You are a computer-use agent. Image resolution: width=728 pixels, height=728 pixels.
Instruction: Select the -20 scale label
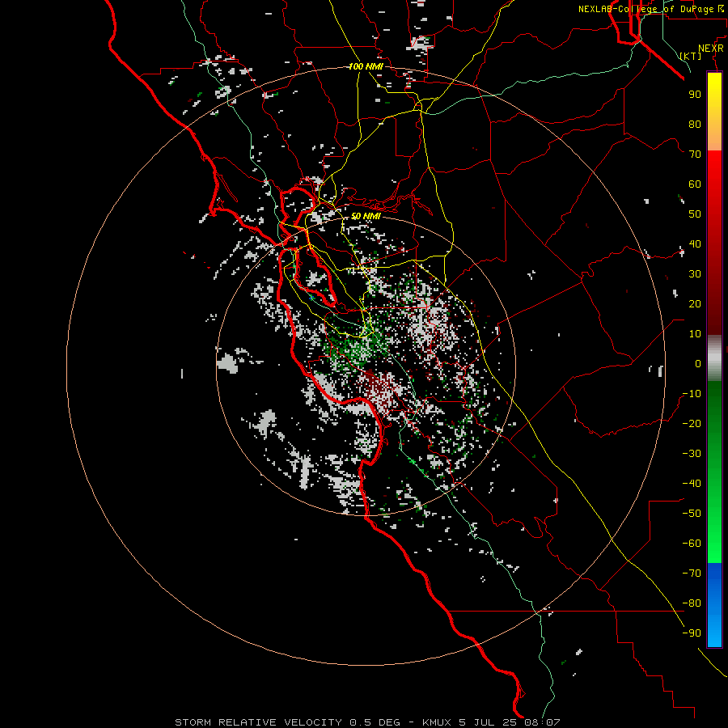pos(692,423)
